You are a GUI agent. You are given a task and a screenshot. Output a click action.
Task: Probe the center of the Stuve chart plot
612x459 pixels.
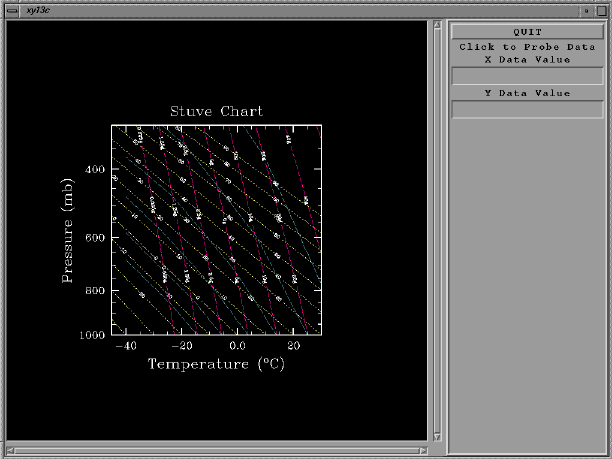(216, 230)
